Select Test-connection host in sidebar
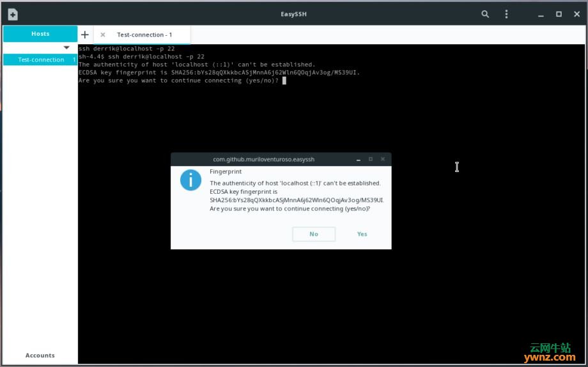This screenshot has height=367, width=588. (x=40, y=59)
